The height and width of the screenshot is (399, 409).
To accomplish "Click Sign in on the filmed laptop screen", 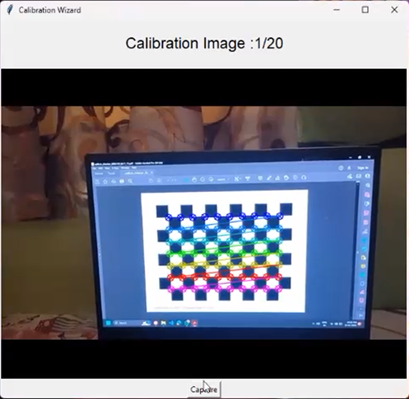I will (363, 168).
